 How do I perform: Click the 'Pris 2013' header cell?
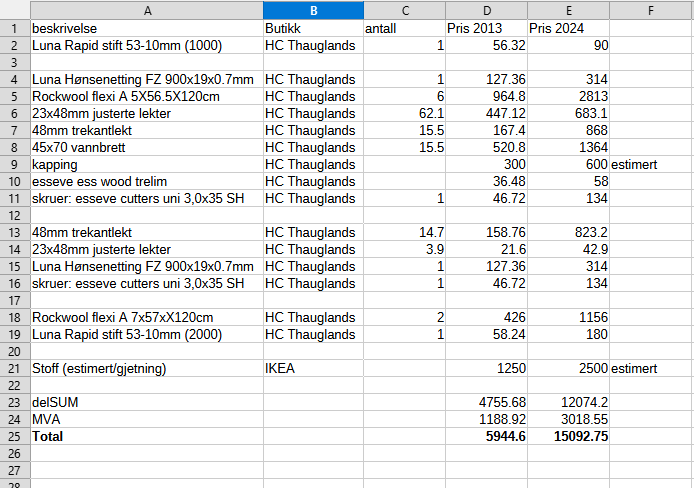coord(486,28)
